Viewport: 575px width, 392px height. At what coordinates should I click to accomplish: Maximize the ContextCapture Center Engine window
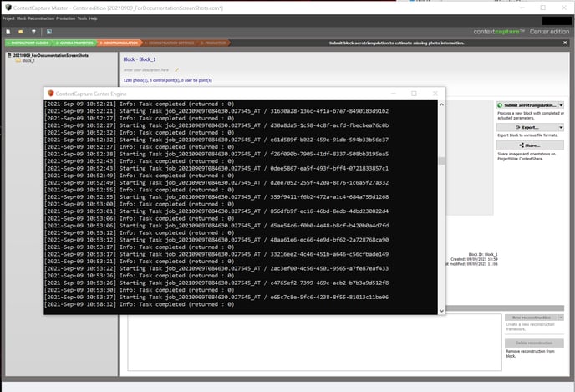click(414, 94)
